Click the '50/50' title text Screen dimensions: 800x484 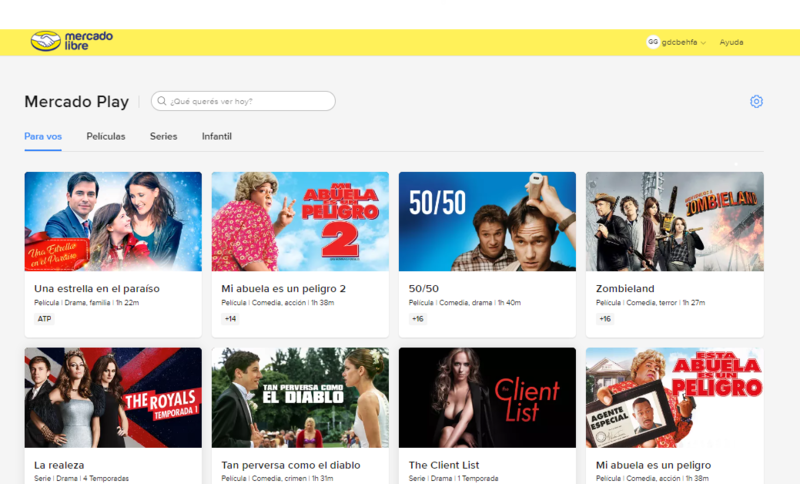click(423, 289)
